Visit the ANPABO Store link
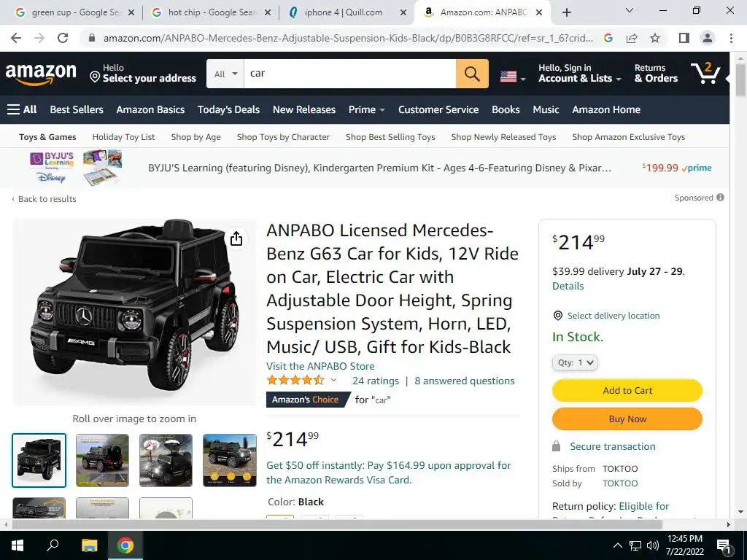747x560 pixels. pyautogui.click(x=320, y=366)
